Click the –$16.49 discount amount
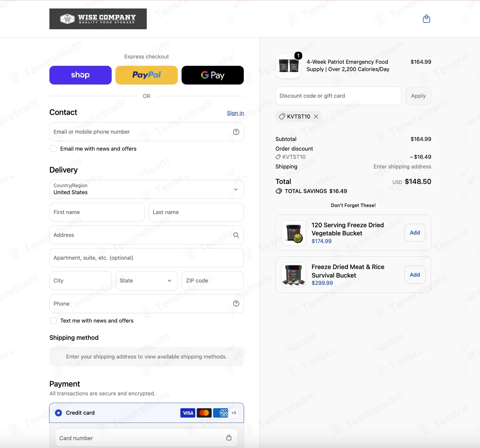 420,157
